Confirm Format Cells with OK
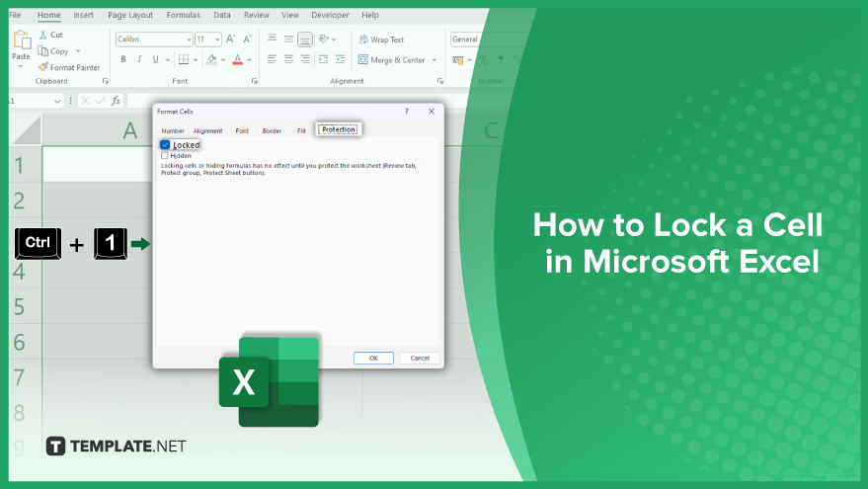The width and height of the screenshot is (868, 489). pyautogui.click(x=373, y=358)
